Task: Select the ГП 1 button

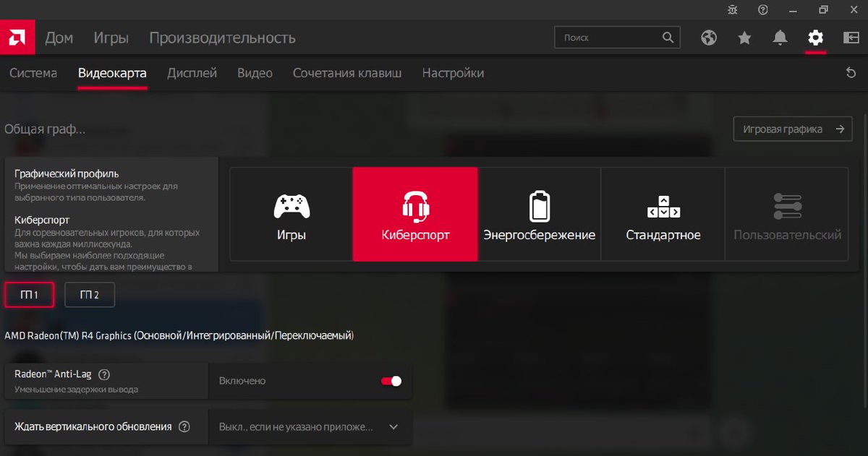Action: pyautogui.click(x=29, y=295)
